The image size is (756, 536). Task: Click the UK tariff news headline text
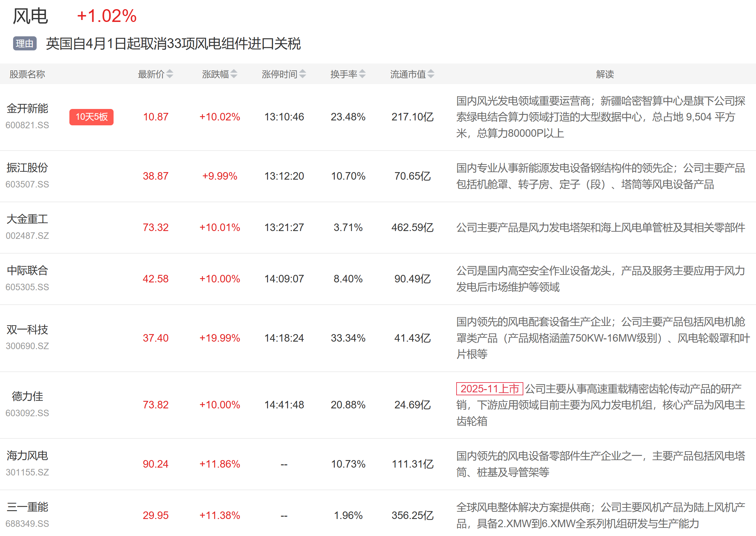(x=173, y=44)
